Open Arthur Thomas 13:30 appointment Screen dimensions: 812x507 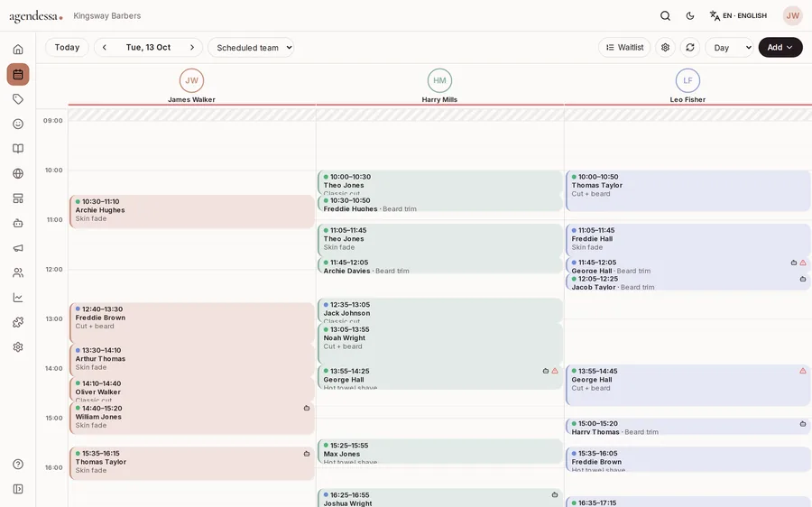tap(191, 361)
